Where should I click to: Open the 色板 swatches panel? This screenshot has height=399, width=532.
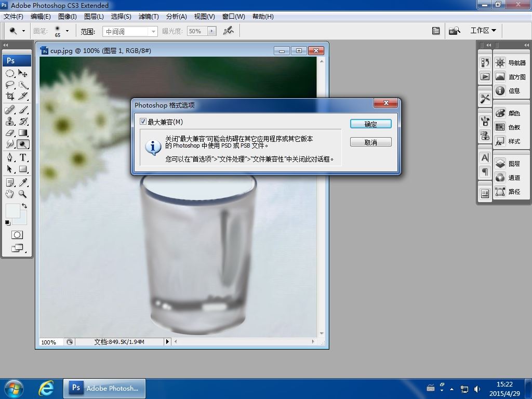click(x=511, y=127)
